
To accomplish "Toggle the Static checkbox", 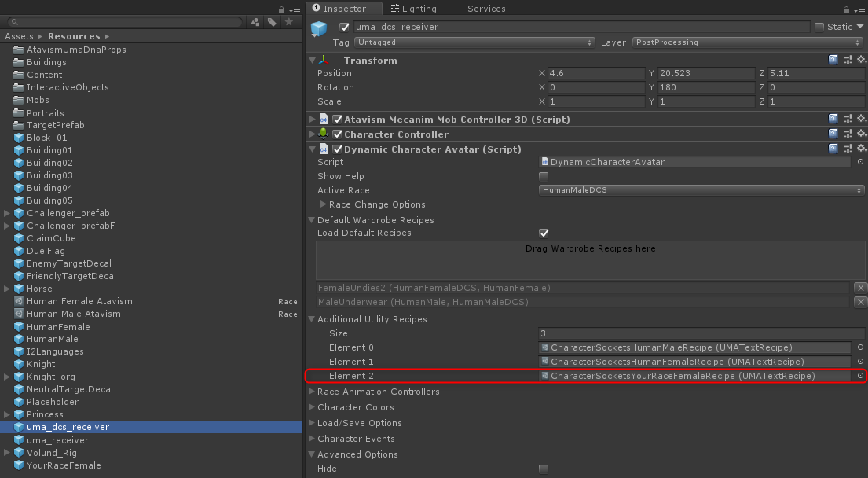I will point(819,27).
